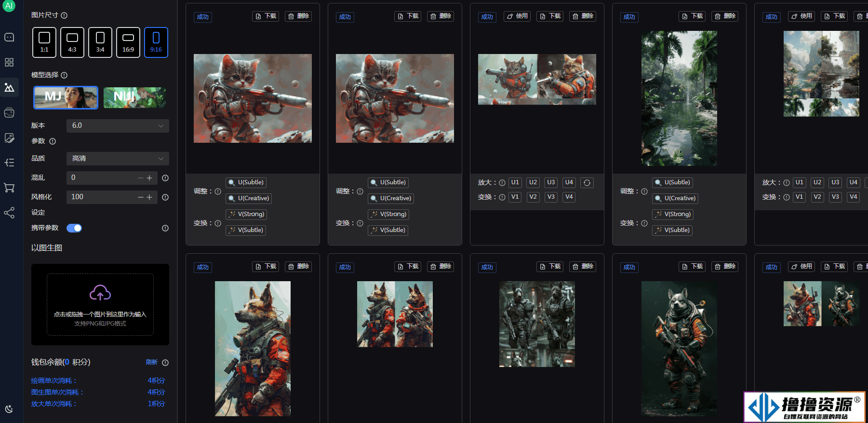
Task: Click V3 in the third card
Action: point(551,197)
